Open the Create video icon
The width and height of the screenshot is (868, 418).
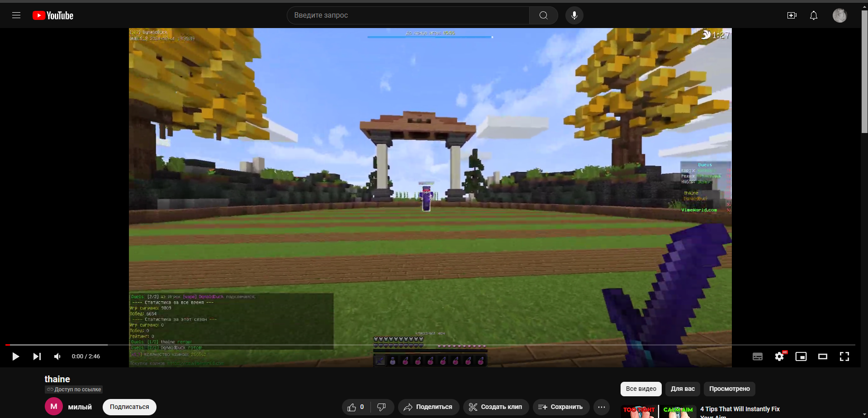click(792, 15)
